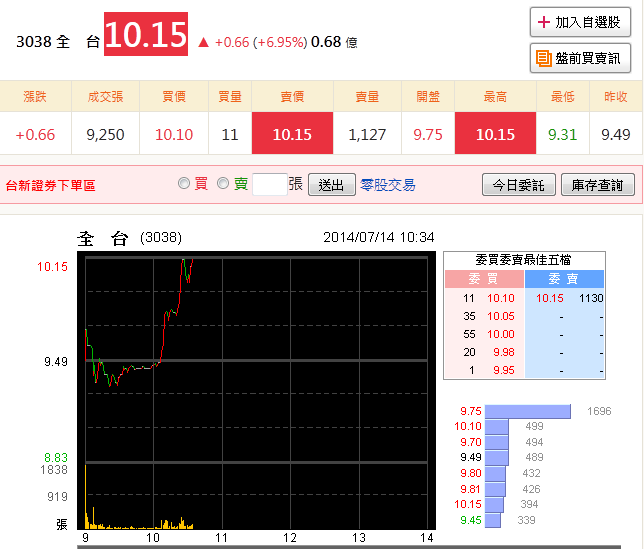Click the chart title 全台 (3038)

point(129,238)
